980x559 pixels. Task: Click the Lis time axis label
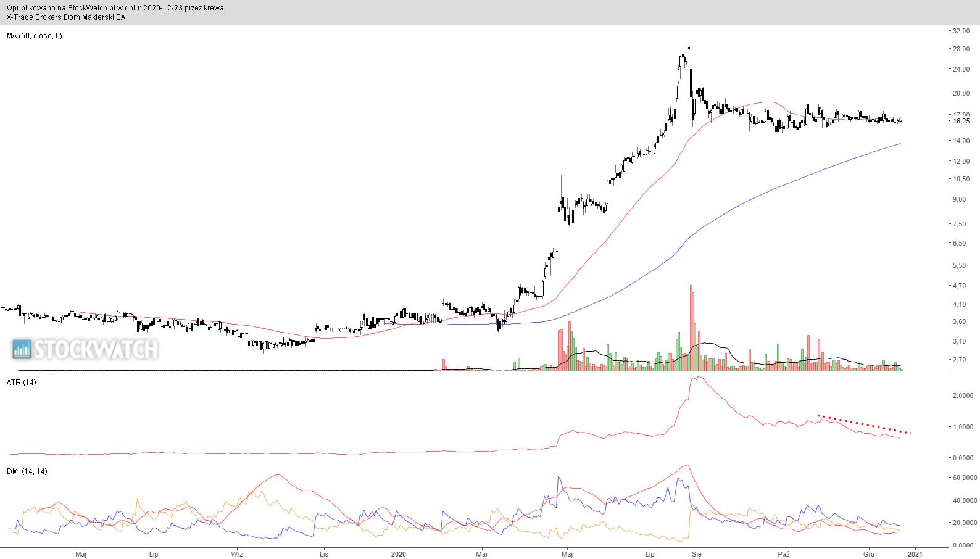tap(323, 554)
